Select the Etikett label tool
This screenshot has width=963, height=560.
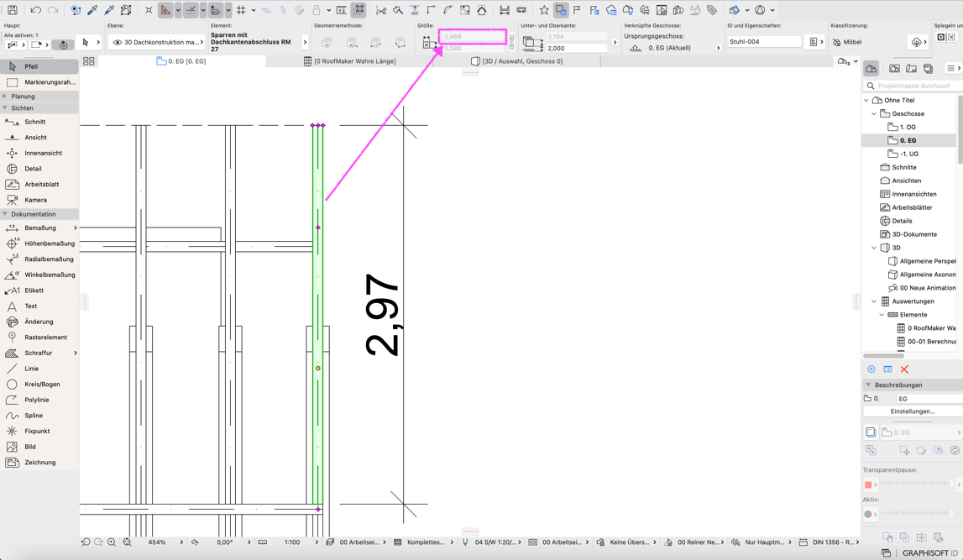pos(39,290)
